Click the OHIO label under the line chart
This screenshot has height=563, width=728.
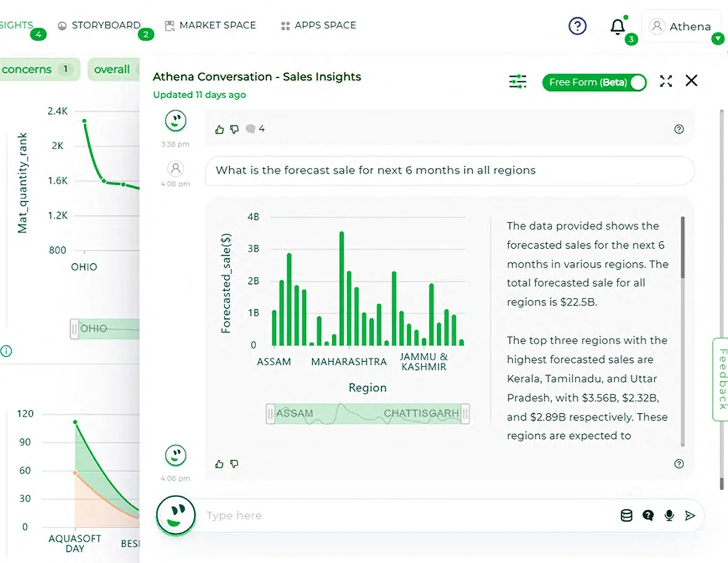coord(84,267)
